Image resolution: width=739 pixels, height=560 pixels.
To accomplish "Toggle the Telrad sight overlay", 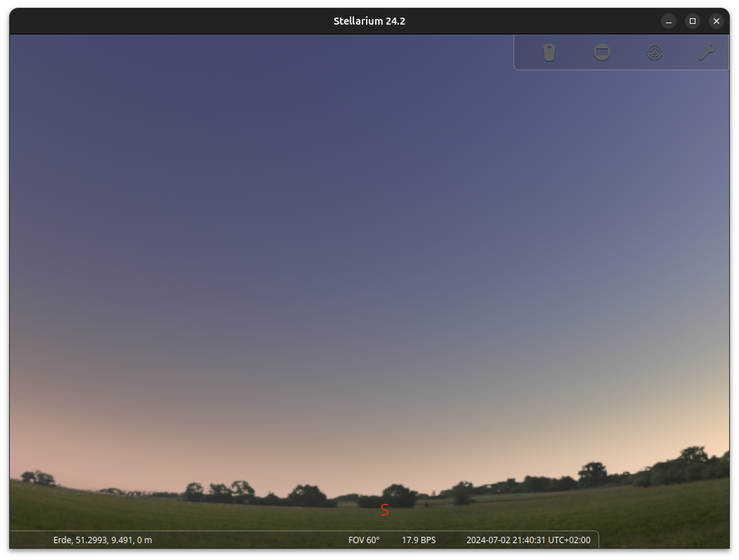I will [655, 53].
